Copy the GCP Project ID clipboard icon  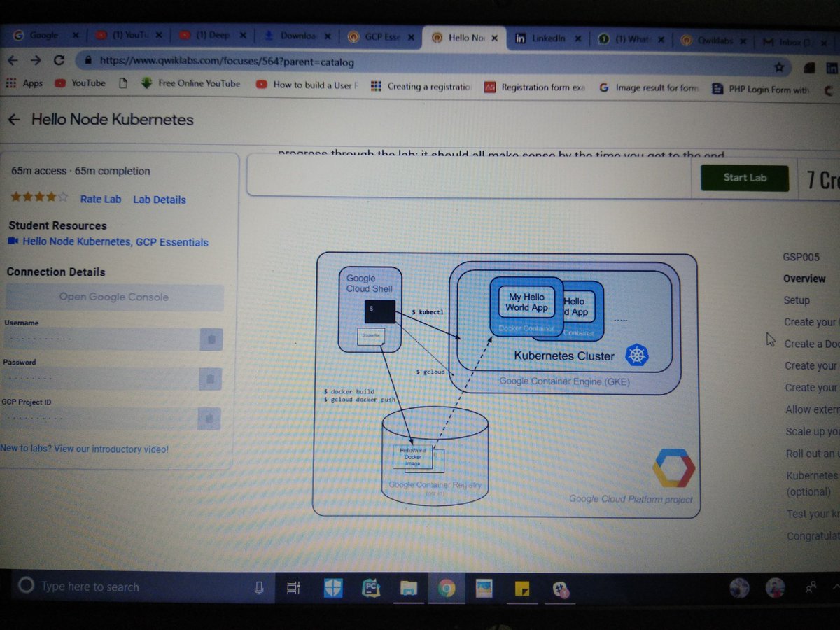point(210,419)
